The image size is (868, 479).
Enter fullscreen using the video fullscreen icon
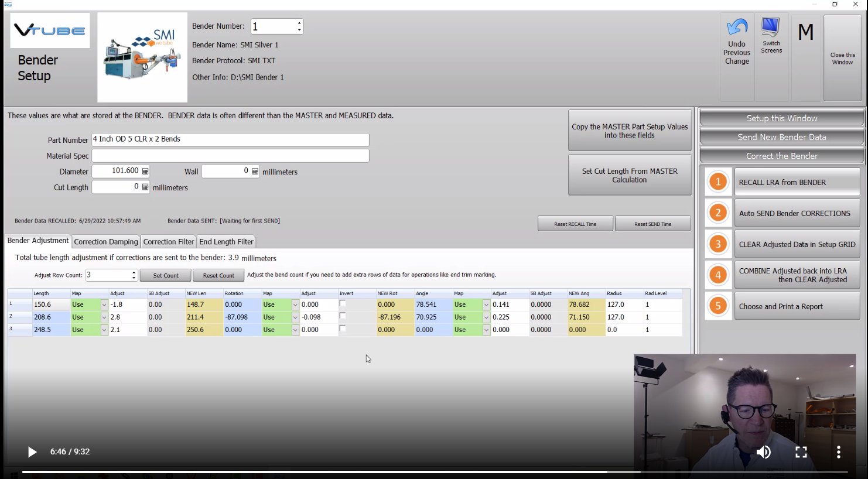tap(801, 452)
